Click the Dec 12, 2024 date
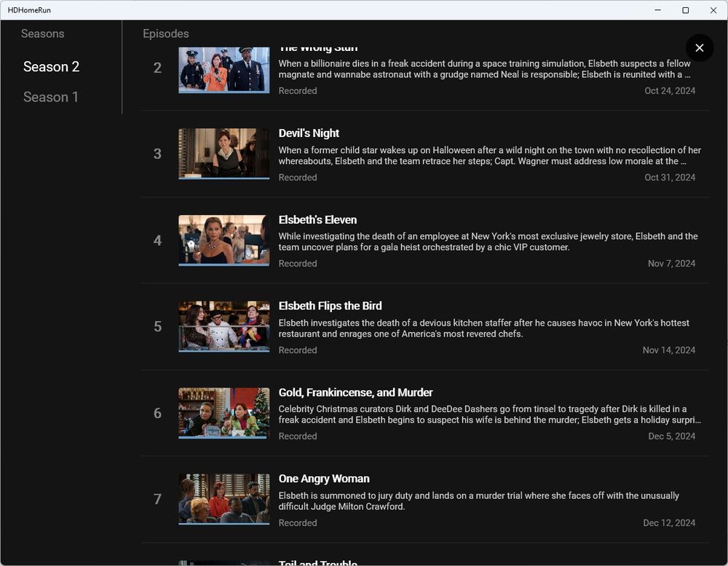Image resolution: width=728 pixels, height=566 pixels. [669, 523]
